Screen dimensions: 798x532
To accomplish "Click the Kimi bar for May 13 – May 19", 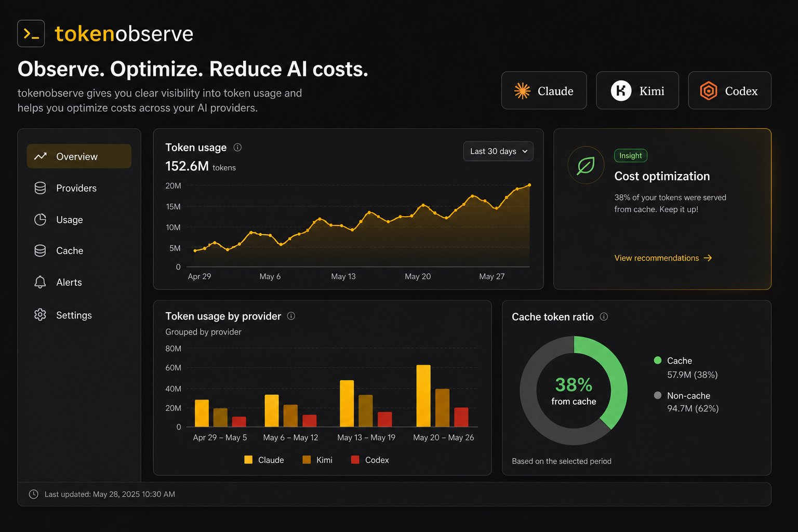I will tap(366, 411).
